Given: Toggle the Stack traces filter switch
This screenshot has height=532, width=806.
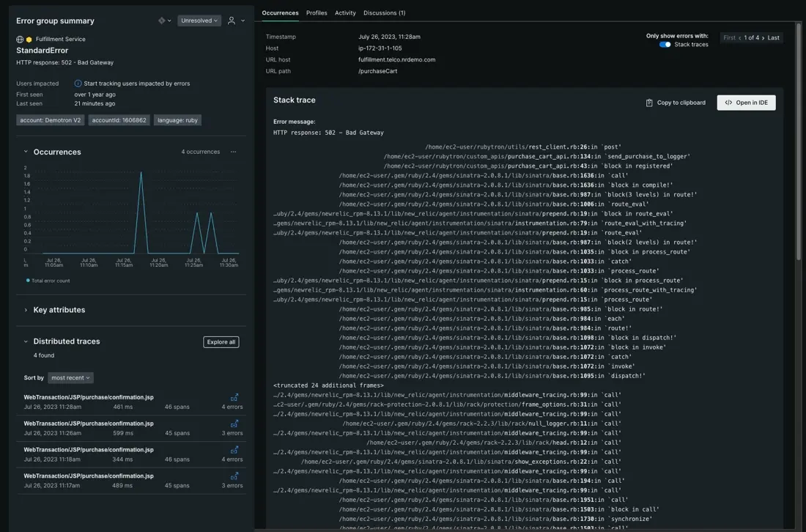Looking at the screenshot, I should 665,45.
